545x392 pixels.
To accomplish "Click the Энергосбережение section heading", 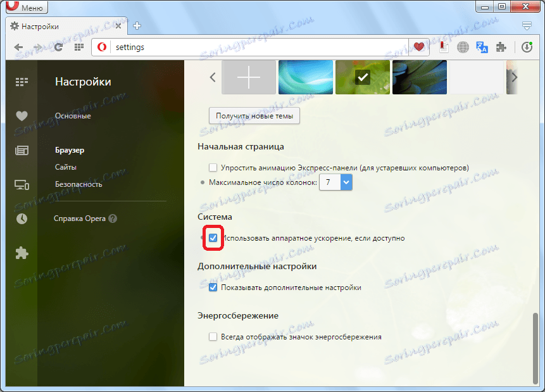I will [x=238, y=315].
